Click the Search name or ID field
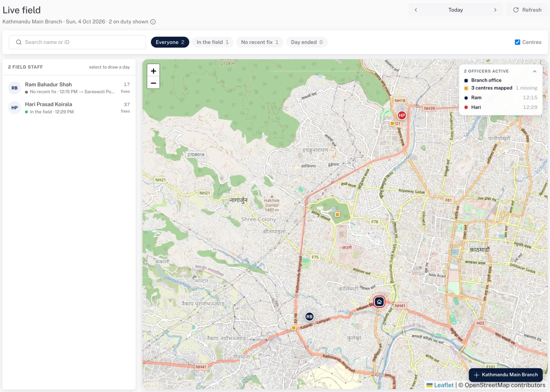550x392 pixels. [x=77, y=42]
